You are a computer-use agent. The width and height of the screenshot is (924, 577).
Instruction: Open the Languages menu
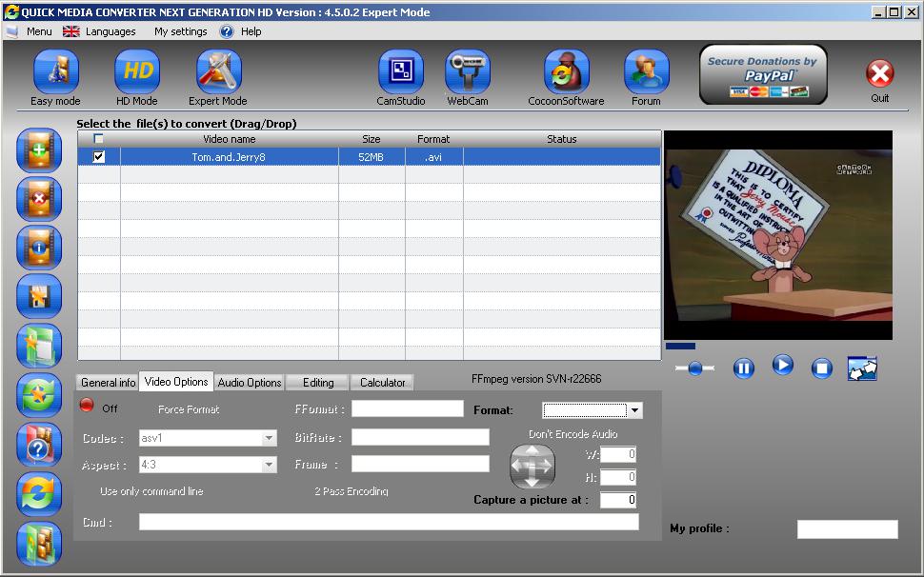(110, 31)
